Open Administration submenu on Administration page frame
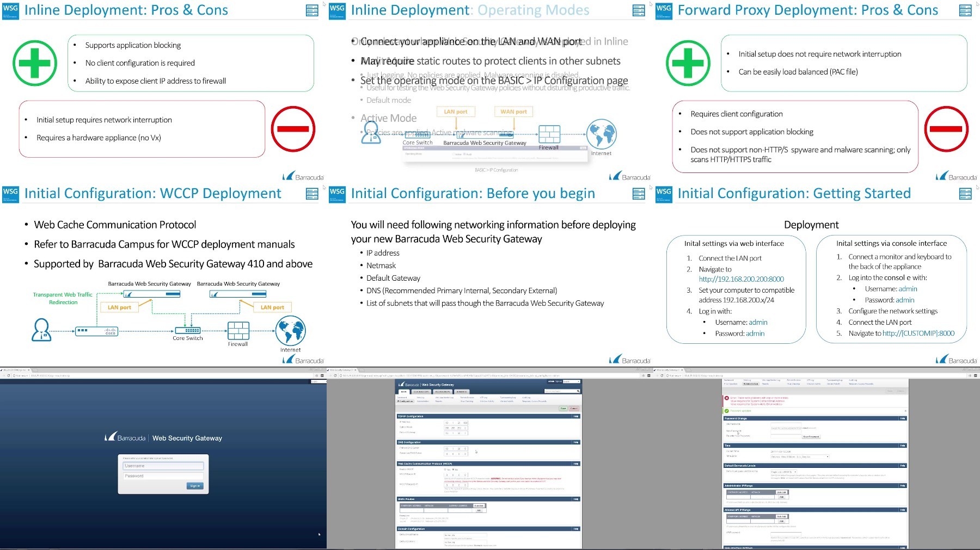Viewport: 980px width, 550px height. (x=751, y=384)
